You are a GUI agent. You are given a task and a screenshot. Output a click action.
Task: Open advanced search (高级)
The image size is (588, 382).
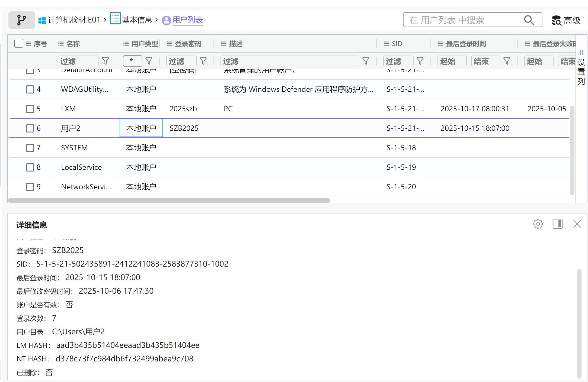[x=566, y=20]
